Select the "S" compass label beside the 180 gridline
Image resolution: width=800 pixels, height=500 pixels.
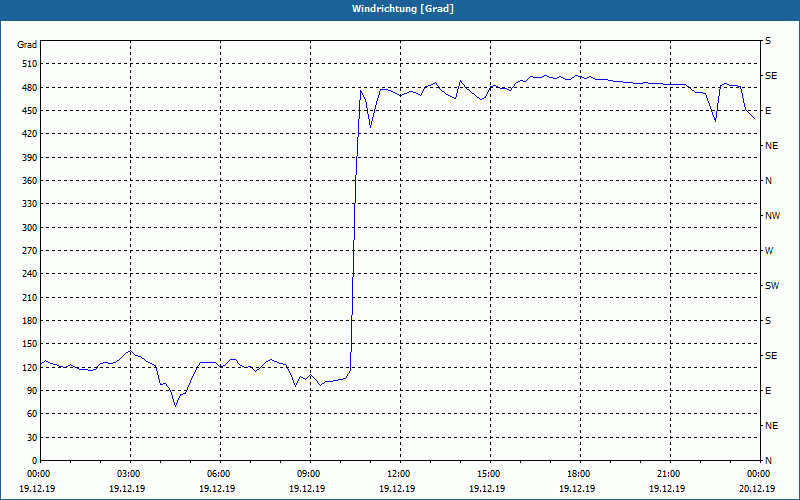click(768, 321)
